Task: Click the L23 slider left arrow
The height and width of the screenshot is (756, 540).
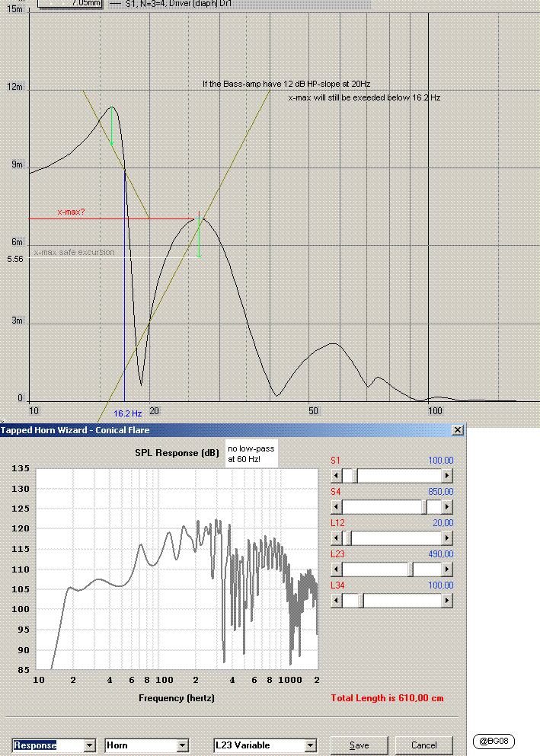Action: click(x=337, y=569)
